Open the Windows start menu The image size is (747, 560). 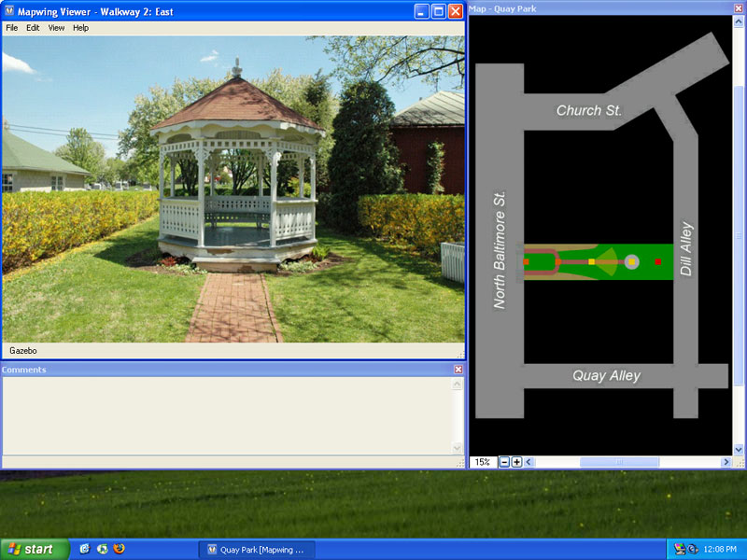[x=34, y=550]
